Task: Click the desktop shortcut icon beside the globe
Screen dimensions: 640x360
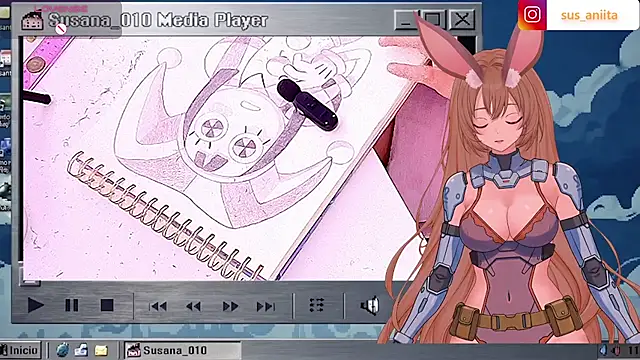Action: click(x=82, y=350)
